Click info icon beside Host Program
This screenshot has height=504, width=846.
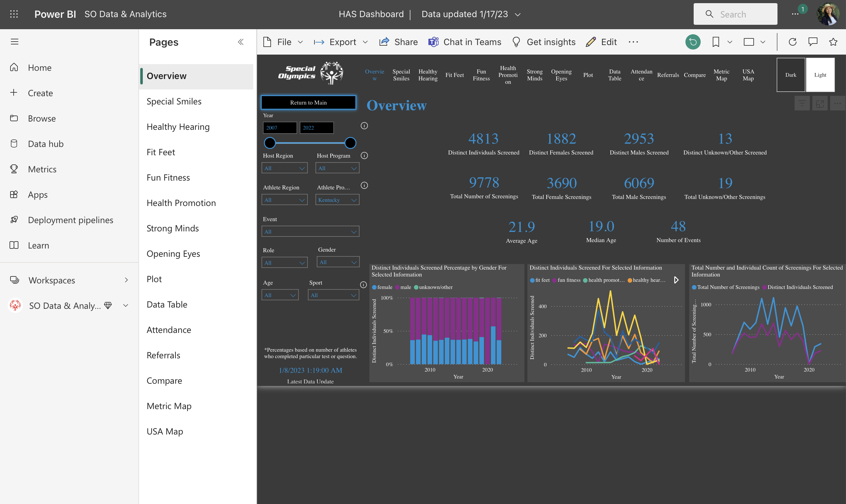tap(364, 156)
